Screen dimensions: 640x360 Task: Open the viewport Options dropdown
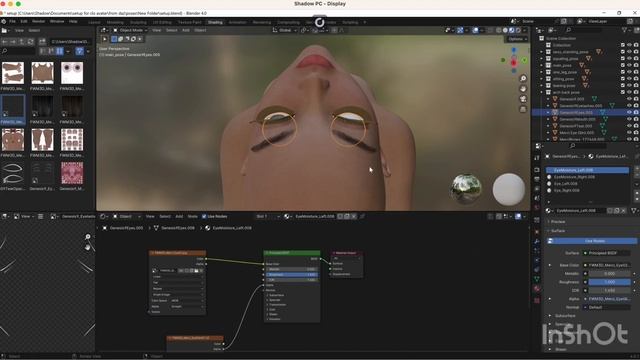[517, 39]
